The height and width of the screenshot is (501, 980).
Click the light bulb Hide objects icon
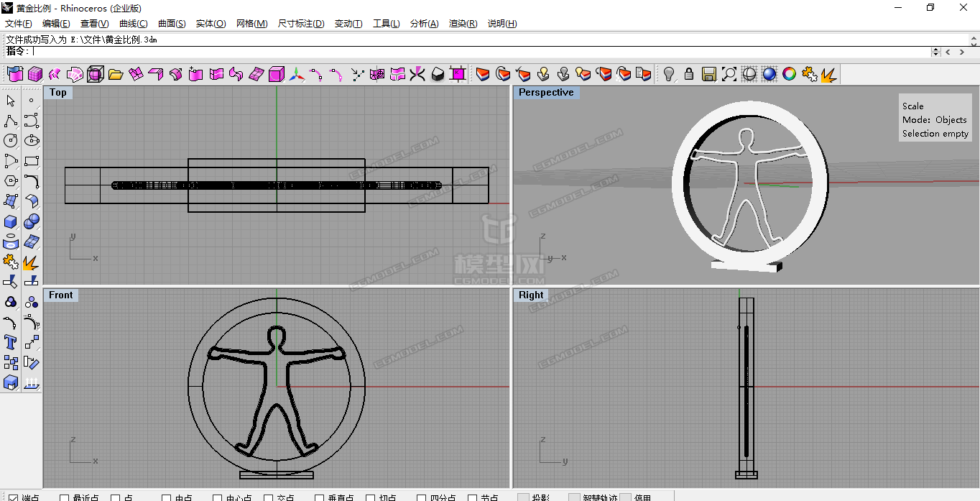pyautogui.click(x=669, y=74)
